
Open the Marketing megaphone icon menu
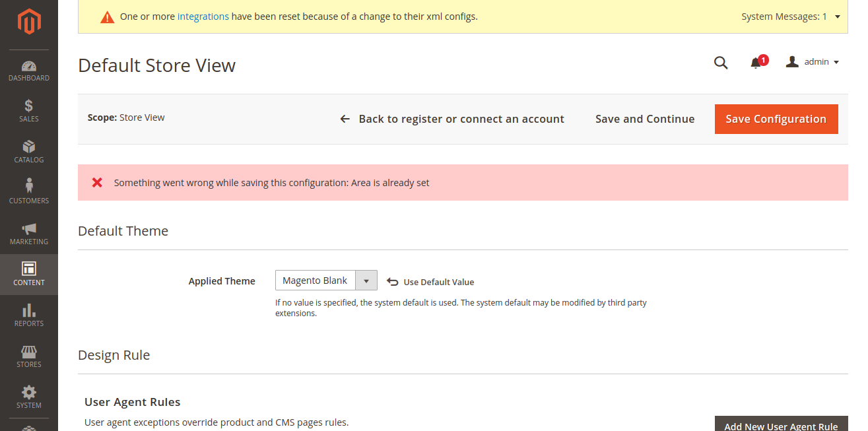29,228
